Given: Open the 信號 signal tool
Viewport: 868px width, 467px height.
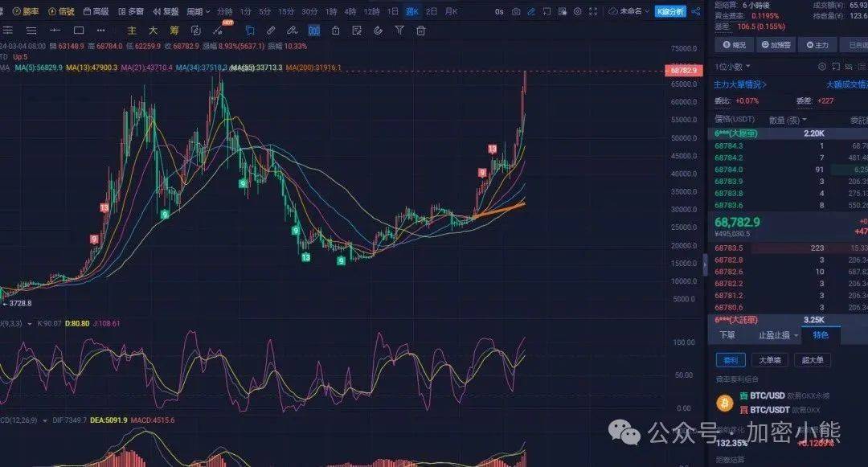Looking at the screenshot, I should (x=61, y=11).
